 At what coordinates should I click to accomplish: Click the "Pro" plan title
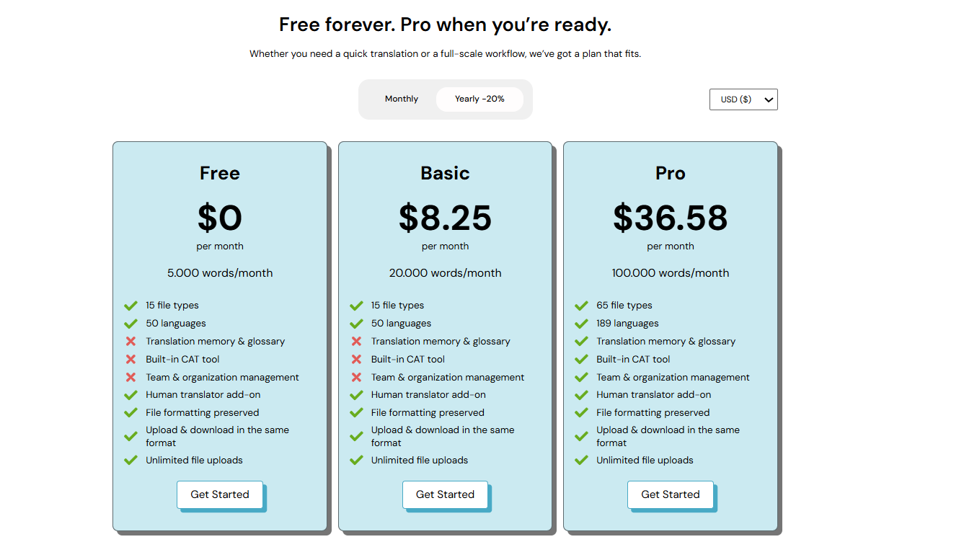(670, 173)
